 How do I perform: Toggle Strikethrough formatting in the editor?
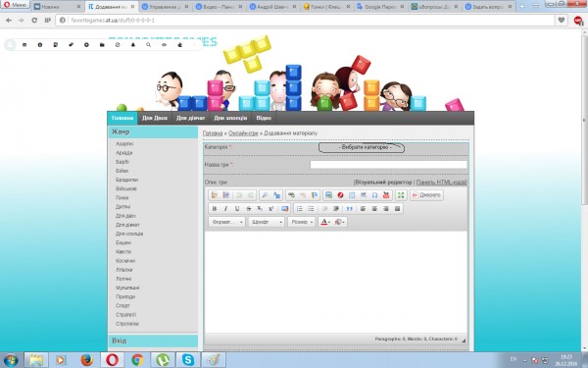pos(248,208)
